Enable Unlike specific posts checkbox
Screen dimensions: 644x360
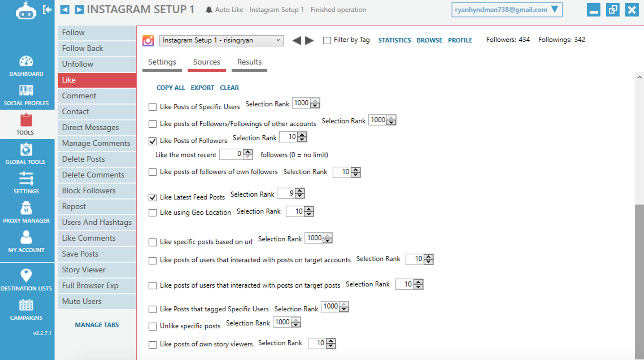point(153,326)
